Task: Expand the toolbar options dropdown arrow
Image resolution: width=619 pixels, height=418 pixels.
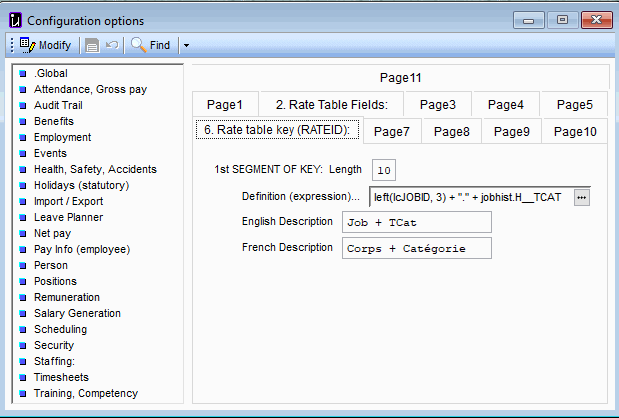Action: (x=186, y=45)
